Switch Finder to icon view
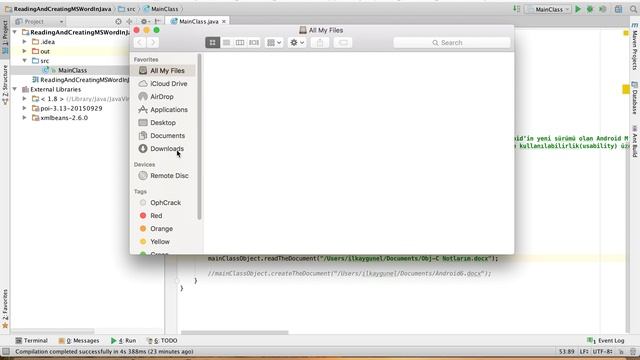This screenshot has width=640, height=360. click(x=212, y=42)
